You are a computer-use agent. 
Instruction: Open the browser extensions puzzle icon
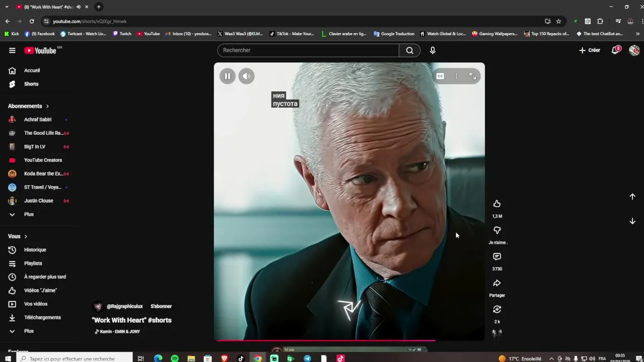pyautogui.click(x=600, y=21)
